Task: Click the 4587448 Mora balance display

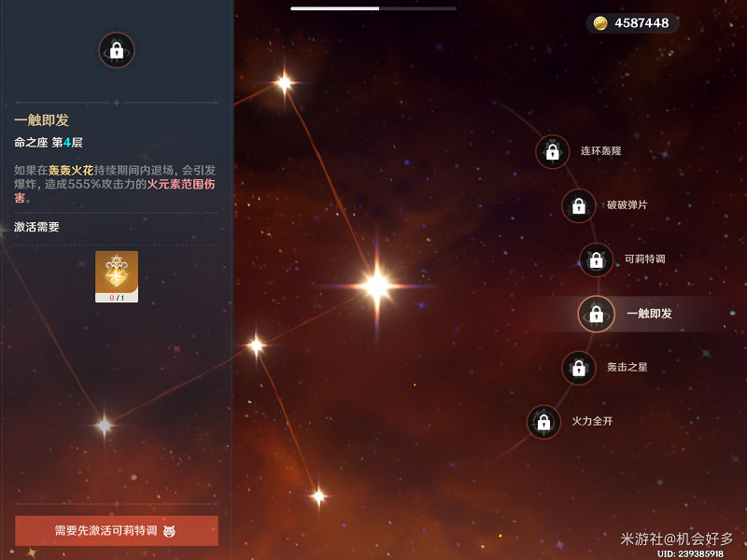Action: [632, 22]
